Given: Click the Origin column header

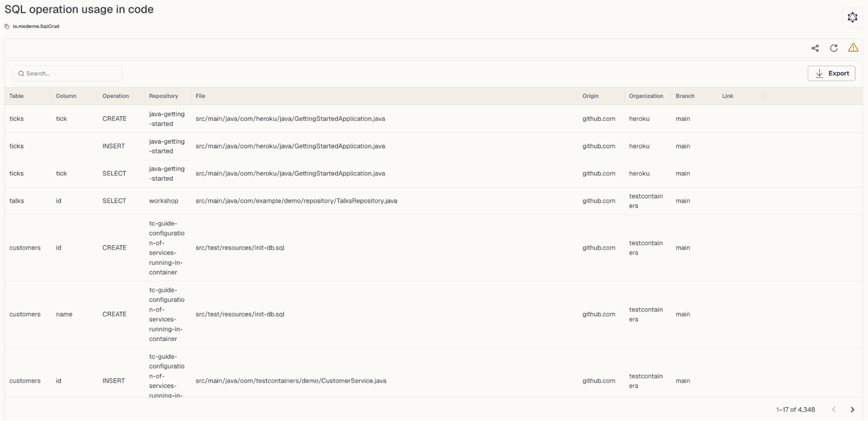Looking at the screenshot, I should [x=590, y=96].
